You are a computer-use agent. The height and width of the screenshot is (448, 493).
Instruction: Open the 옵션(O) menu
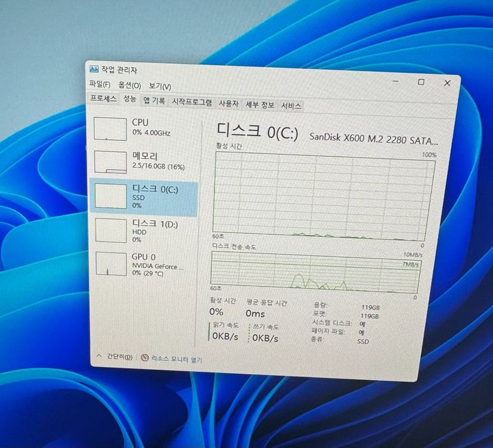pyautogui.click(x=129, y=86)
